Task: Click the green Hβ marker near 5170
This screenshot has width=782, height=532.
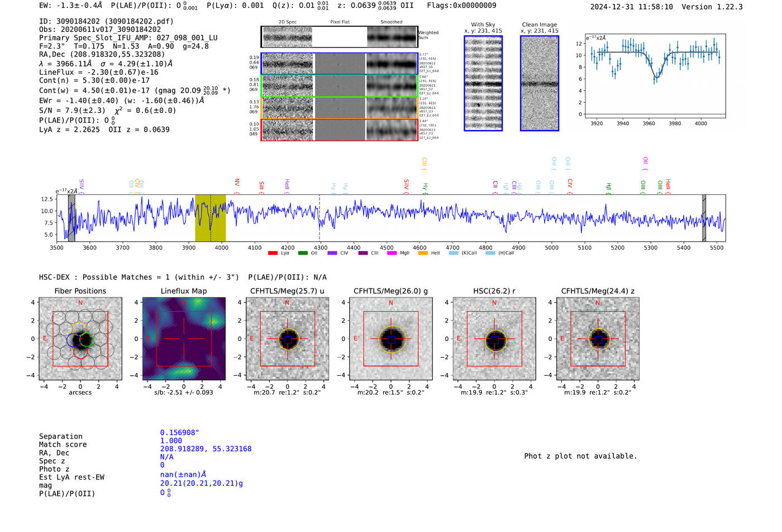Action: coord(609,188)
